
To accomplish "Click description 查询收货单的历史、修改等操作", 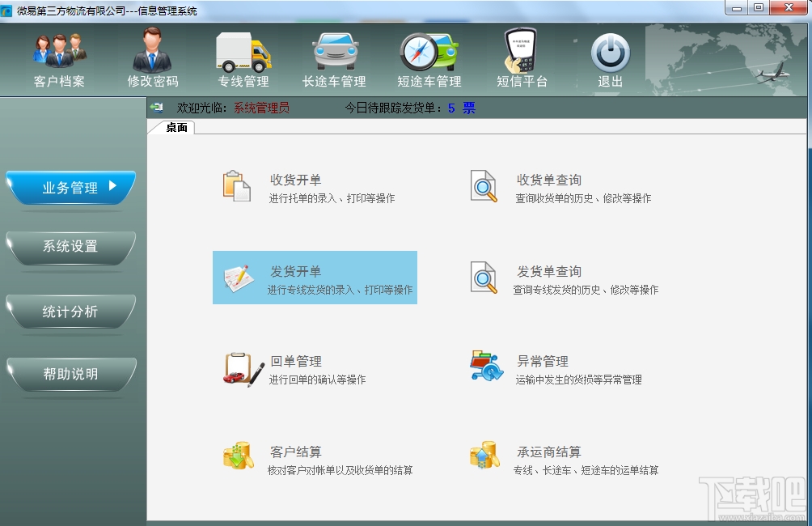I will [x=583, y=198].
